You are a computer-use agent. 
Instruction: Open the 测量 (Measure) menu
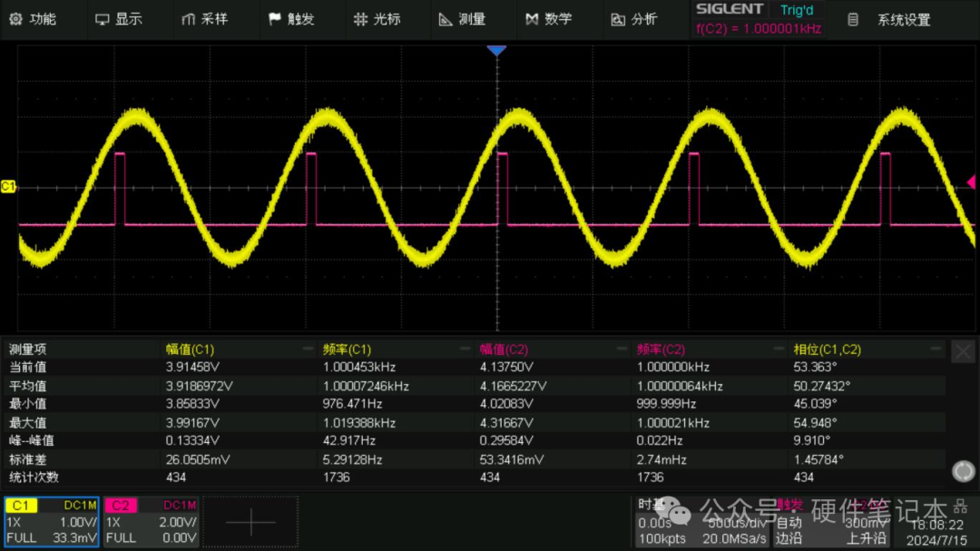pyautogui.click(x=463, y=19)
